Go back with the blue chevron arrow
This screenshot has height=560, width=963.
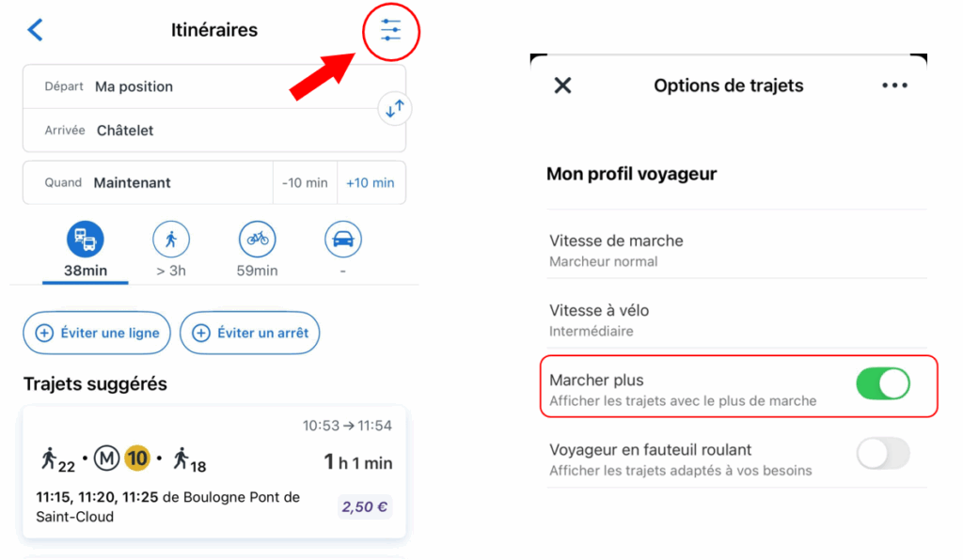(x=36, y=29)
